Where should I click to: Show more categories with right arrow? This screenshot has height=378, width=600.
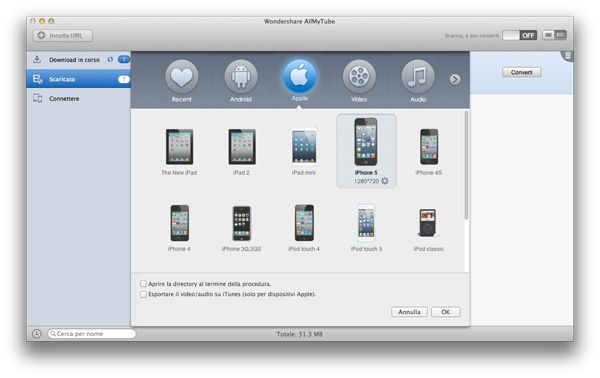pyautogui.click(x=455, y=79)
